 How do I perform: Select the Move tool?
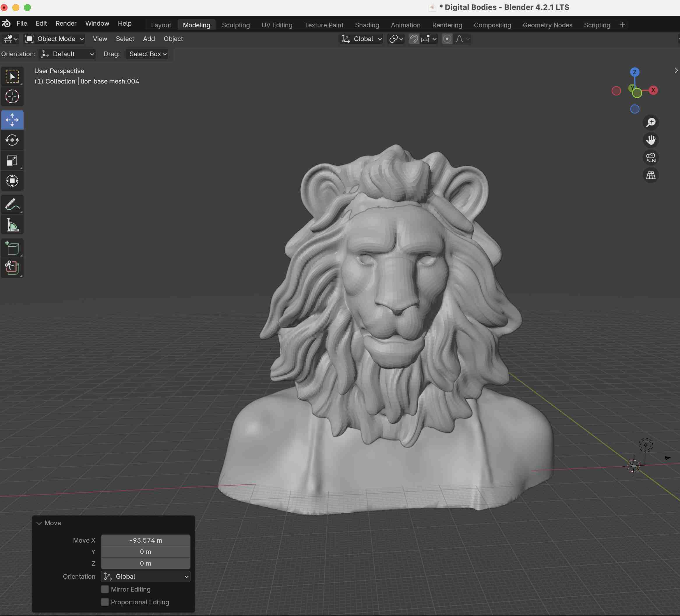(12, 120)
